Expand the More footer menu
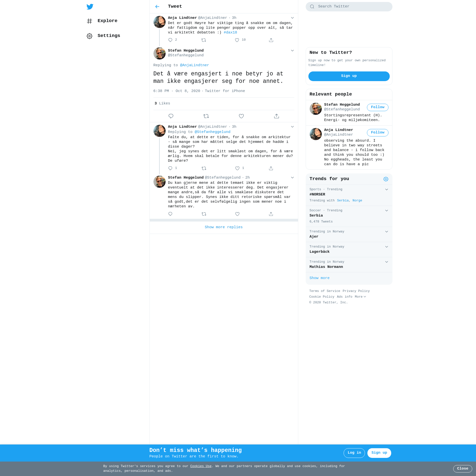Viewport: 476px width, 476px height. click(360, 297)
